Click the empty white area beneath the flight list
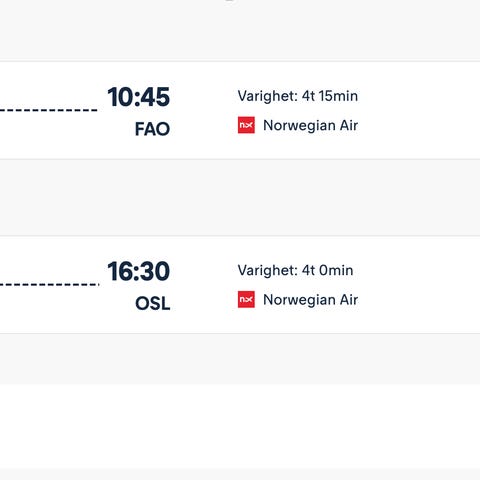Image resolution: width=480 pixels, height=480 pixels. click(x=240, y=426)
